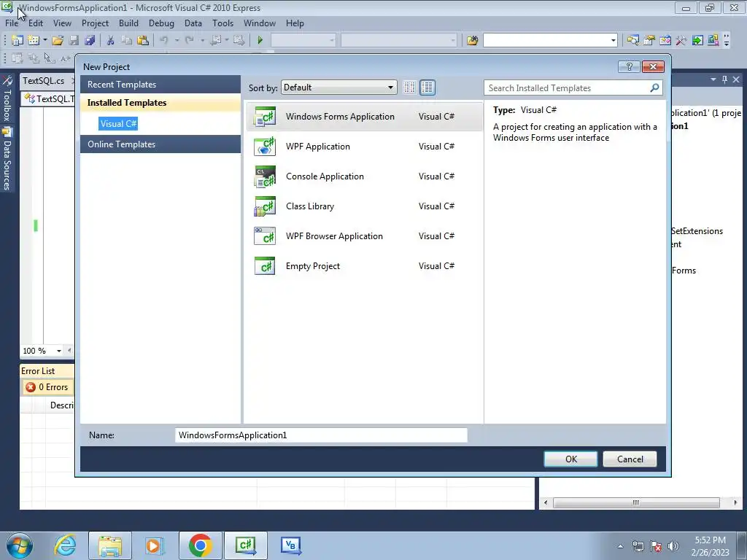Open the Build menu
This screenshot has width=747, height=560.
tap(128, 23)
